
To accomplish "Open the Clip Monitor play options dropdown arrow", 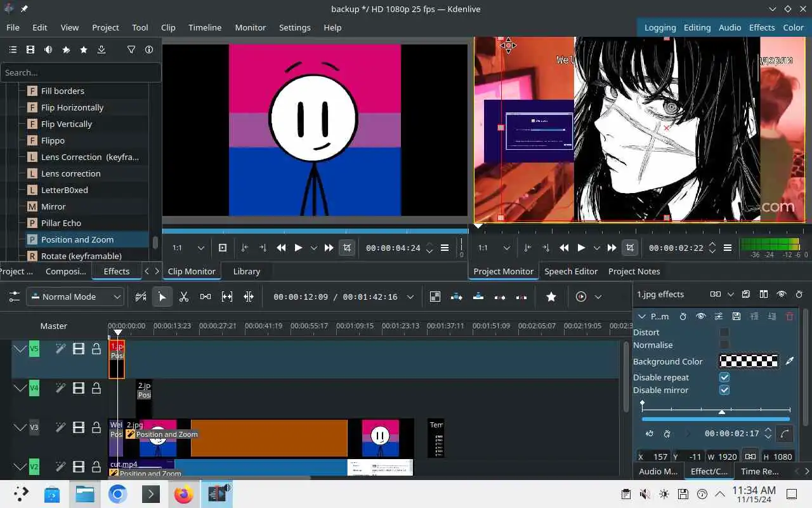I will pyautogui.click(x=313, y=248).
